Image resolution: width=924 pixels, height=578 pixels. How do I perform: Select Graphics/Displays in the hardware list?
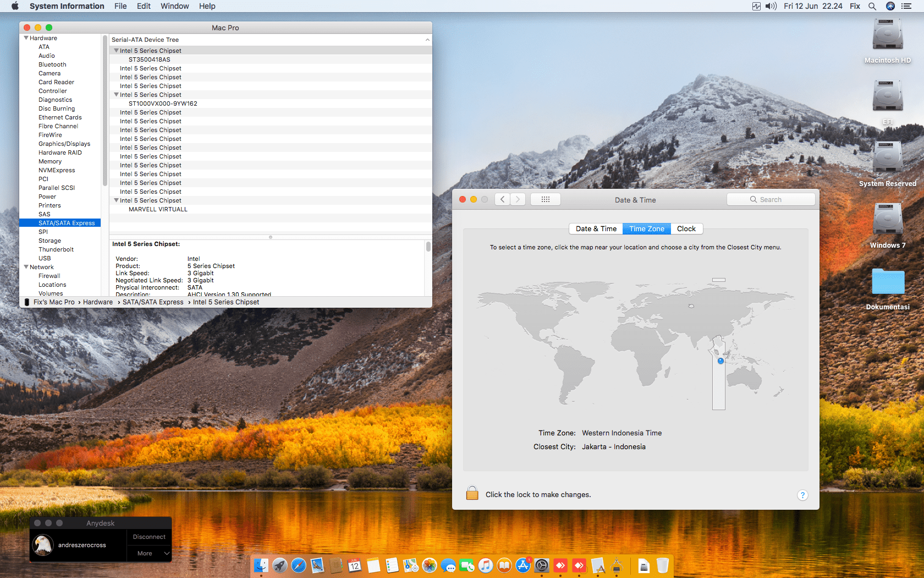[64, 144]
